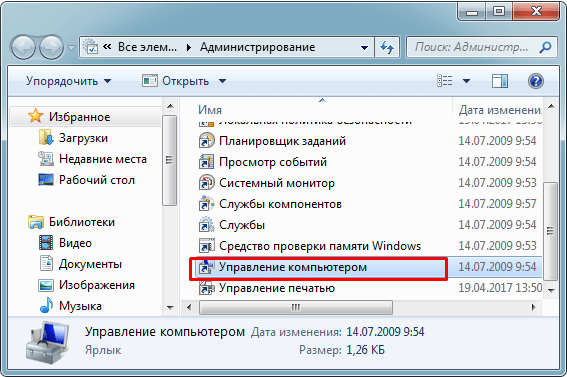Click the Недавние места icon
Viewport: 567px width, 377px height.
pyautogui.click(x=46, y=159)
